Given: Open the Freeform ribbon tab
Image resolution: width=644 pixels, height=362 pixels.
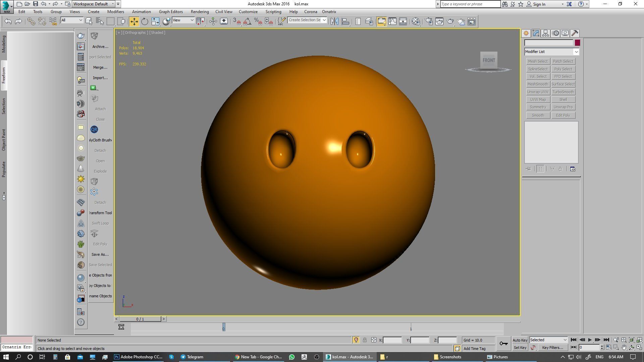Looking at the screenshot, I should [x=4, y=75].
